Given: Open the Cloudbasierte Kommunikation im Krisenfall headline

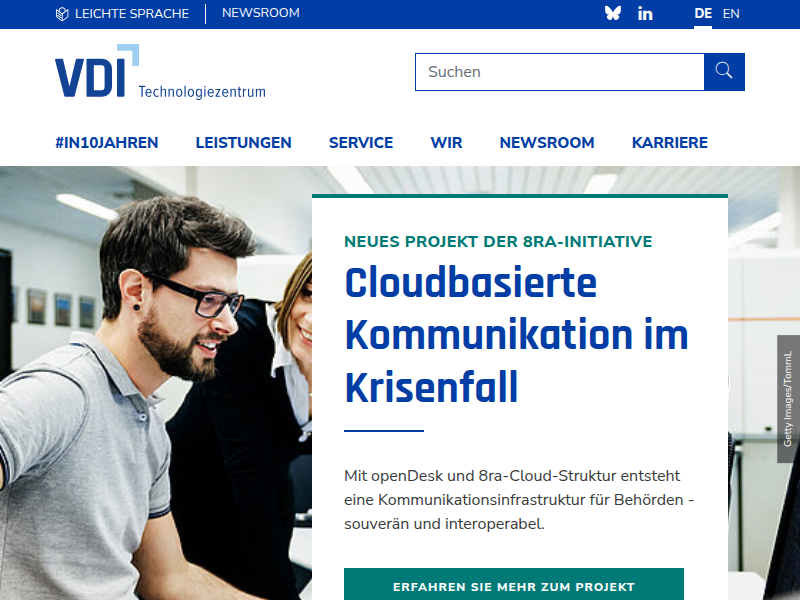Looking at the screenshot, I should (516, 336).
